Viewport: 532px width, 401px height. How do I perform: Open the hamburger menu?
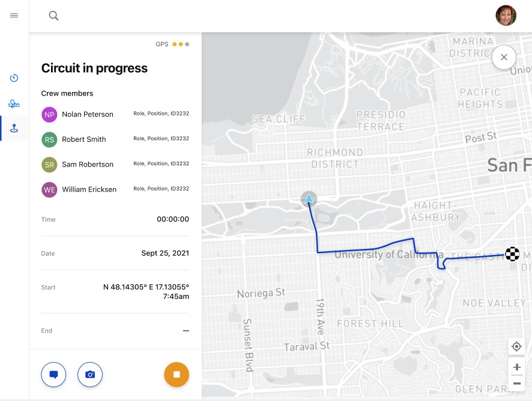[x=14, y=15]
